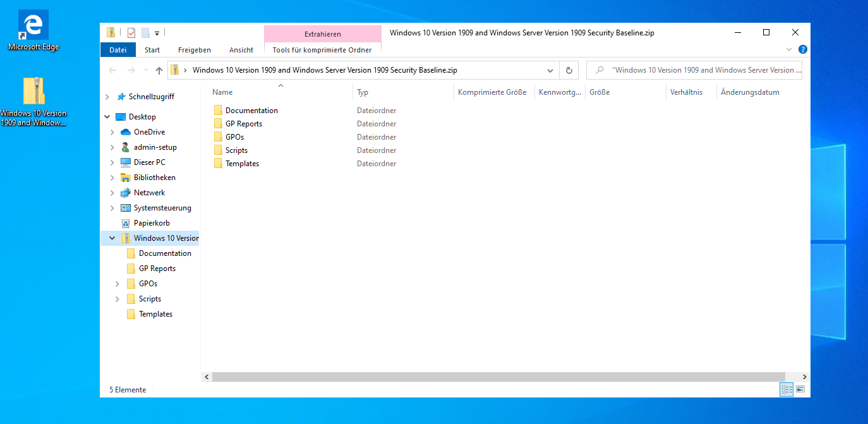Image resolution: width=868 pixels, height=424 pixels.
Task: Switch to the Ansicht ribbon tab
Action: (x=241, y=50)
